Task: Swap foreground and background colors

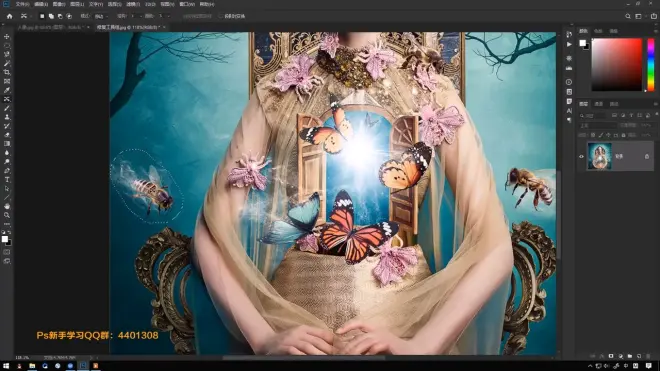Action: click(x=10, y=232)
